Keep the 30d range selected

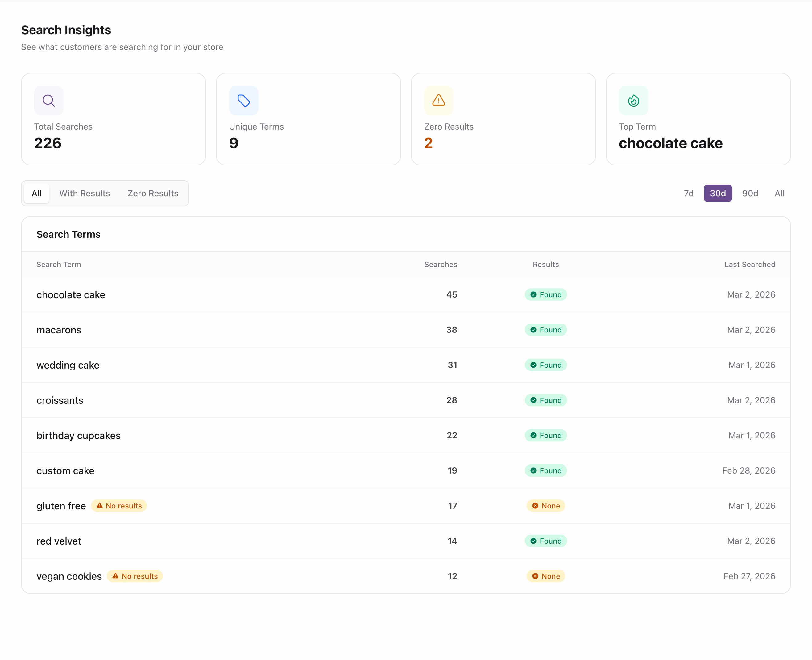(x=717, y=193)
